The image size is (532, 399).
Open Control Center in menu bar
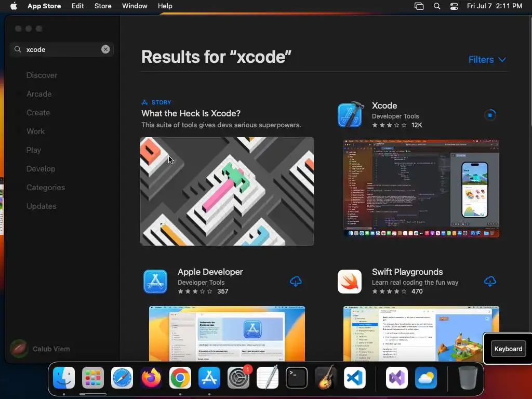coord(454,6)
